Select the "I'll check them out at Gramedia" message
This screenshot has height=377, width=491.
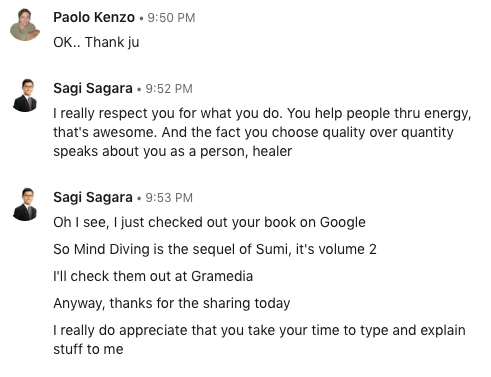point(153,276)
